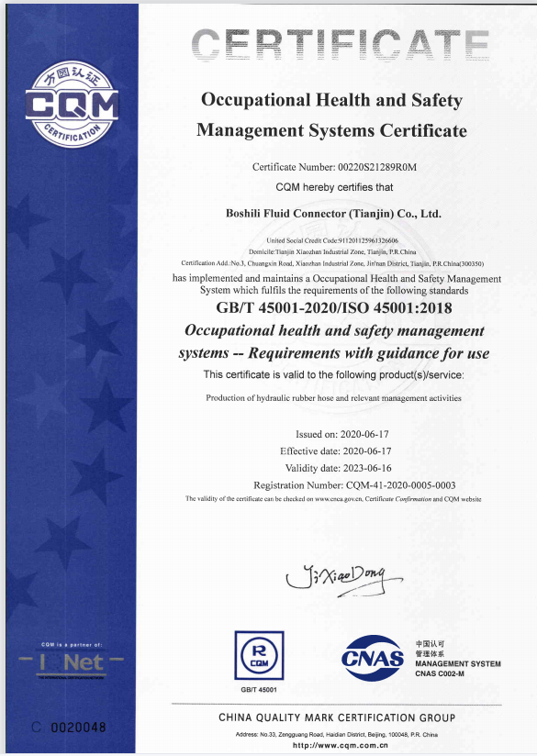Click the CNAS accreditation logo
The height and width of the screenshot is (756, 537).
372,658
